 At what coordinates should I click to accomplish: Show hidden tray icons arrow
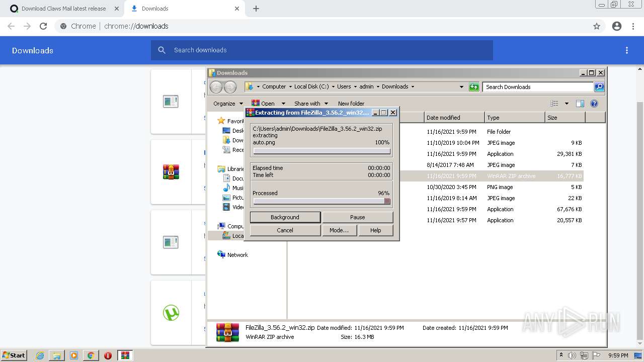[561, 355]
